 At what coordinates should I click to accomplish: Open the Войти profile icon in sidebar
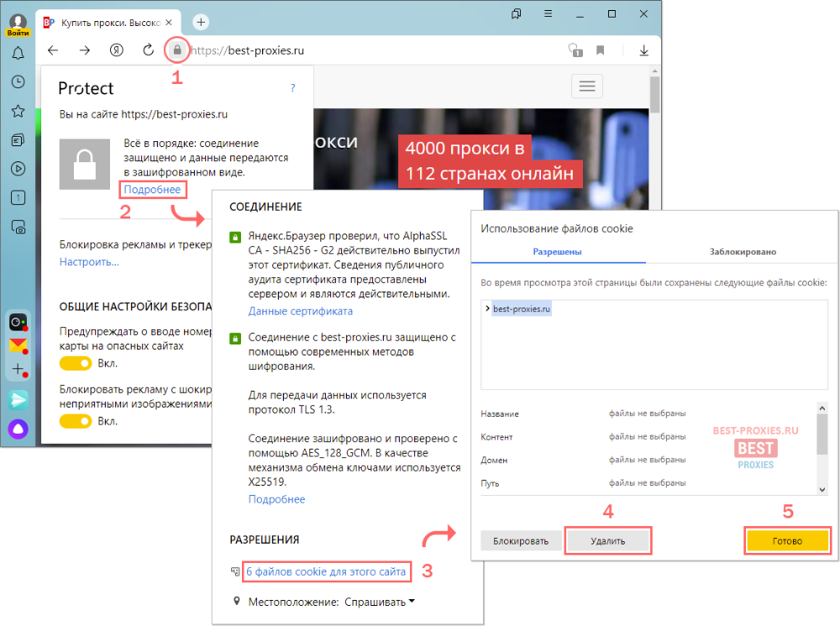[x=18, y=24]
